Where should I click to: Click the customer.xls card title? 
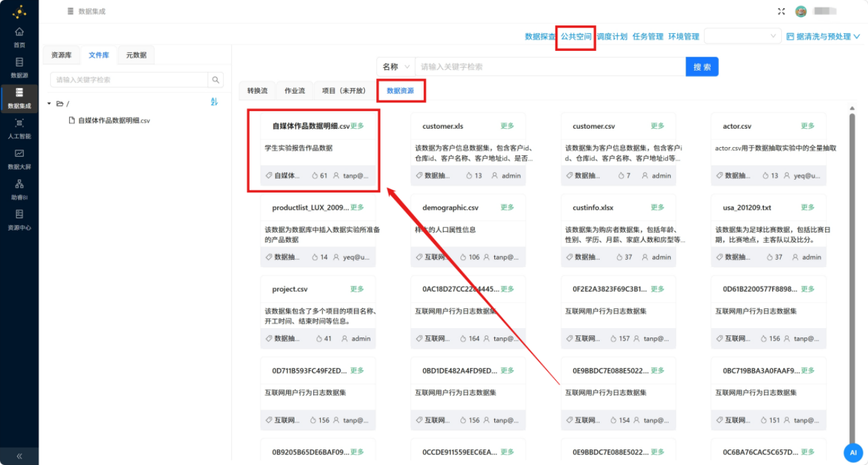click(x=443, y=126)
